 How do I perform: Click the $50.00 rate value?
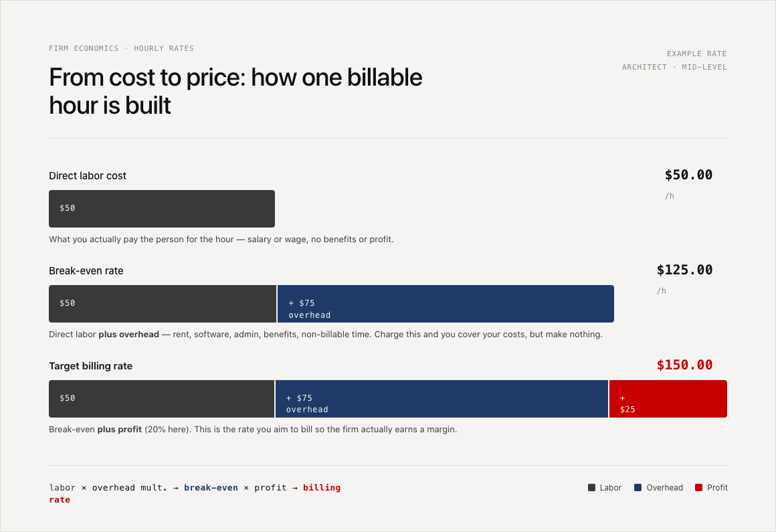click(688, 175)
